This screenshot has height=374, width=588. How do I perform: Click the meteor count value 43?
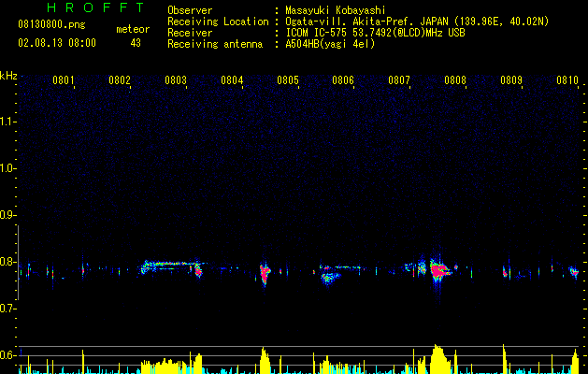136,43
